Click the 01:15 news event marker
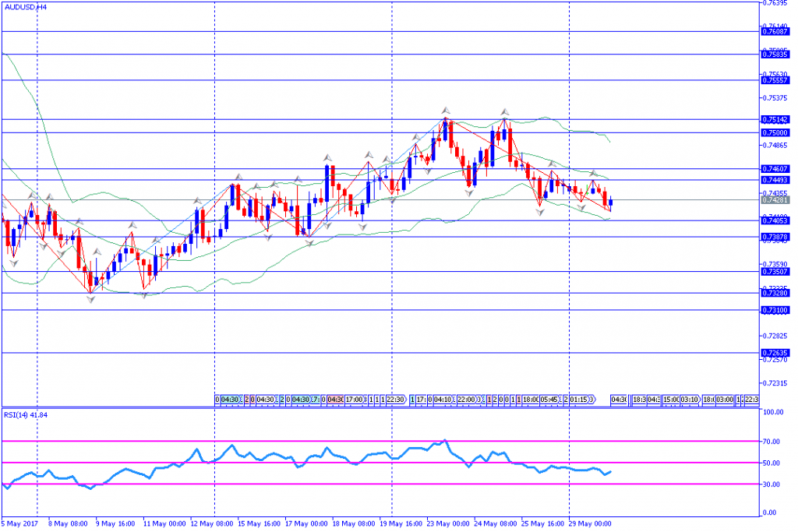The height and width of the screenshot is (532, 798). coord(579,400)
